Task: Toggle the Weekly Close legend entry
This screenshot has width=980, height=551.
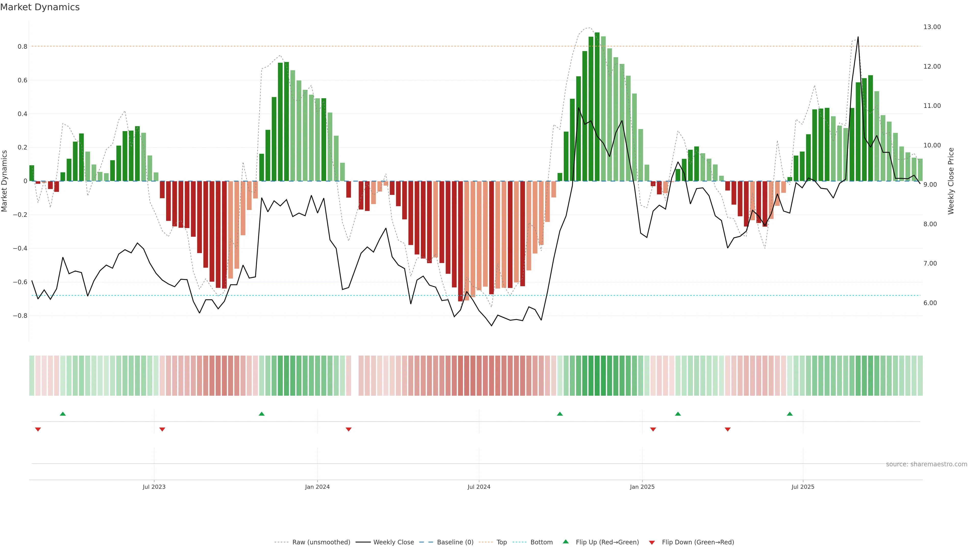Action: 393,542
